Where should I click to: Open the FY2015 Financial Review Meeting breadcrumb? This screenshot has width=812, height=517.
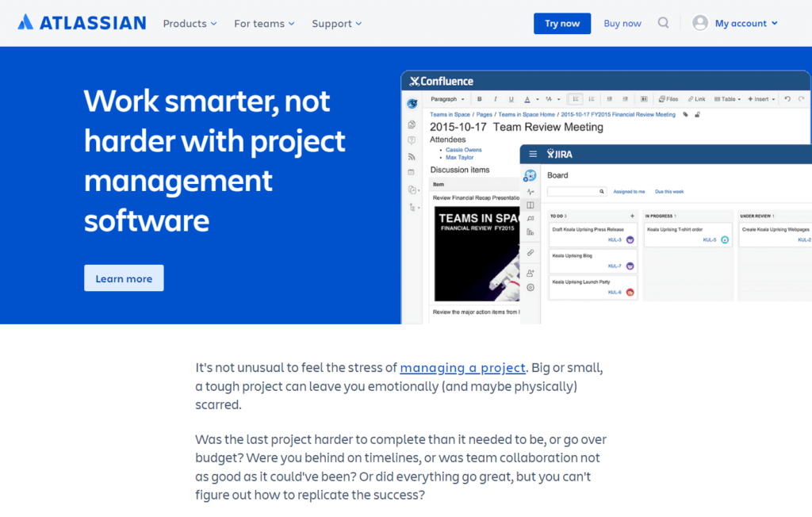point(618,114)
